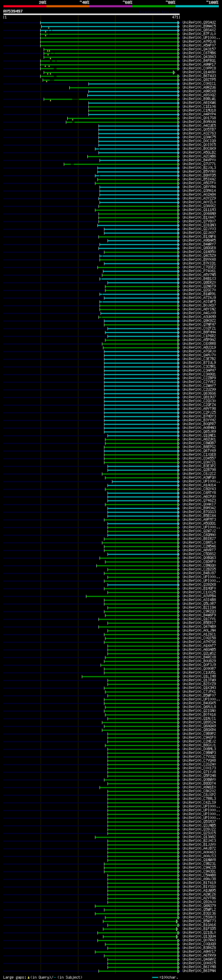Select the UniRef100_C2BZG5 label

pos(199,569)
